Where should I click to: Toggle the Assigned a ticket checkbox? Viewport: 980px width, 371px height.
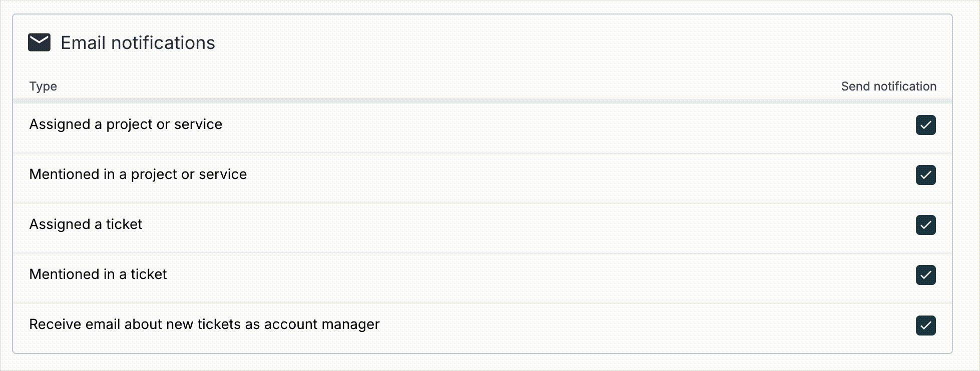coord(925,225)
